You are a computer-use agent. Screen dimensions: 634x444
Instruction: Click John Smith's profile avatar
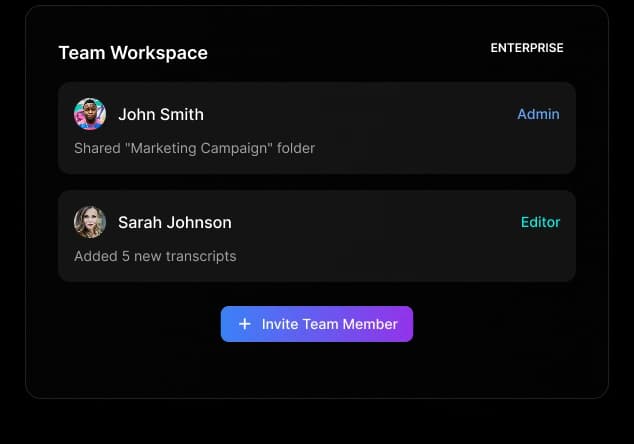90,114
